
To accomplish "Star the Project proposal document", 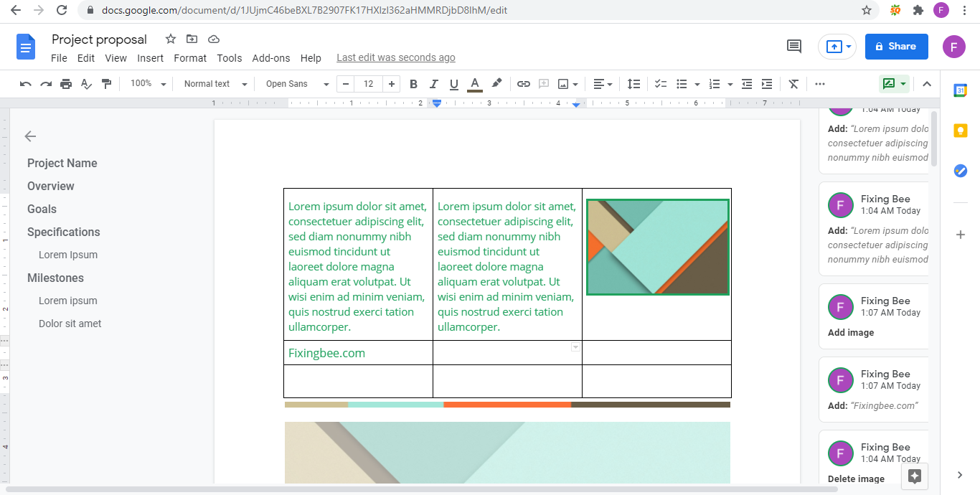I will [x=170, y=39].
